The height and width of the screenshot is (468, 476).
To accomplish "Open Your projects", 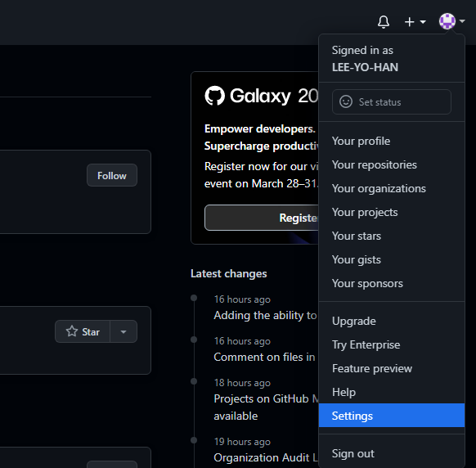I will click(x=392, y=212).
